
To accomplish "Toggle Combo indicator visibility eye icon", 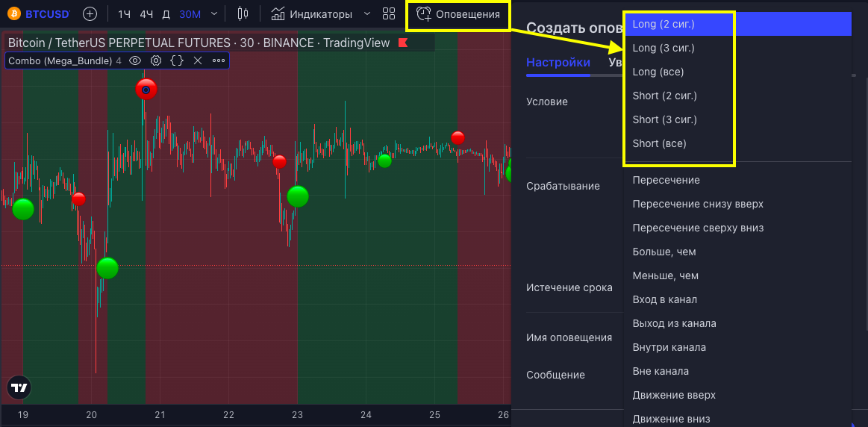I will click(135, 61).
